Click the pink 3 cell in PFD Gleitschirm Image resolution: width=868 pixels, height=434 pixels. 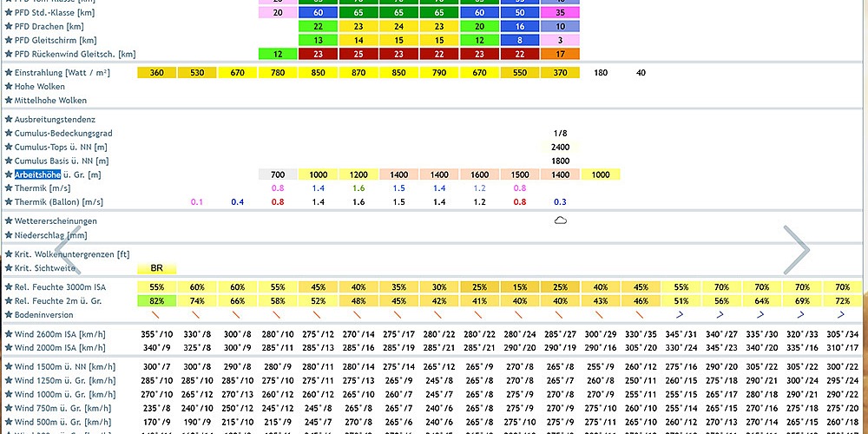[560, 40]
